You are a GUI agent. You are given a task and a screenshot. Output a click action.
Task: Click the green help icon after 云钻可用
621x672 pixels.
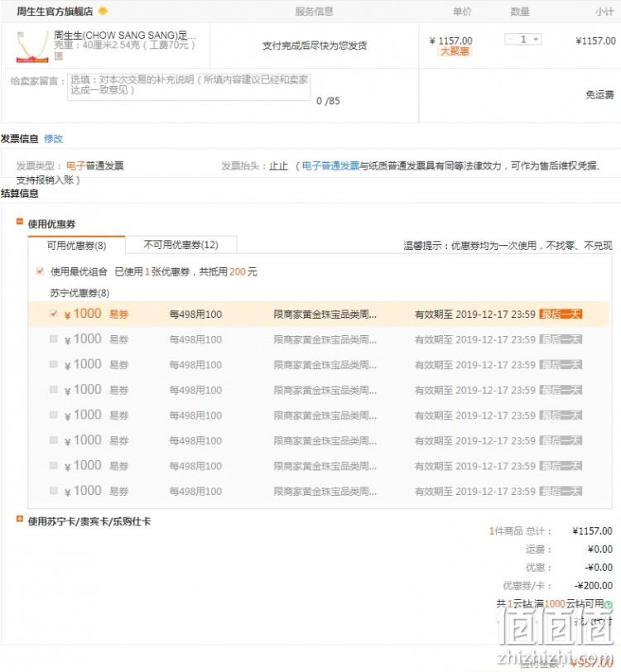click(x=609, y=605)
